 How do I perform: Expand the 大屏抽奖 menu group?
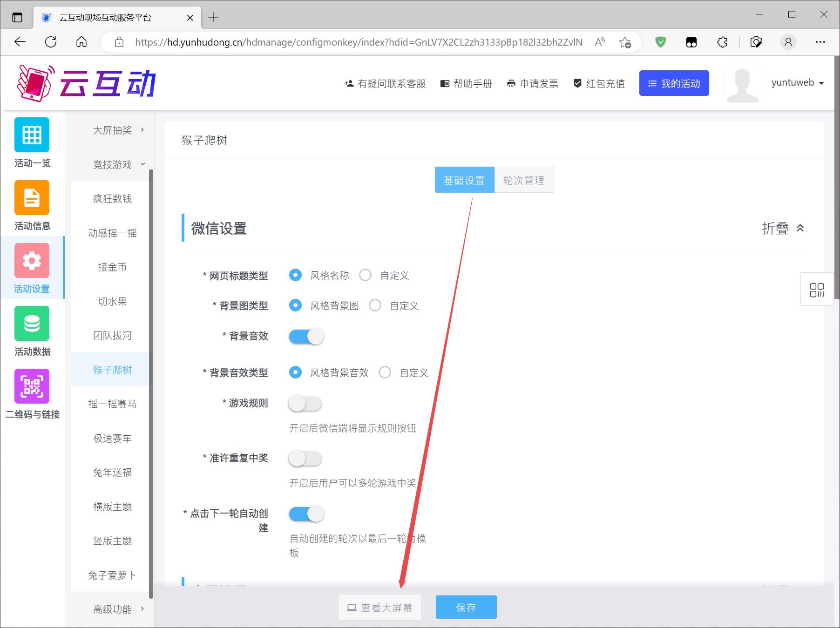tap(112, 130)
